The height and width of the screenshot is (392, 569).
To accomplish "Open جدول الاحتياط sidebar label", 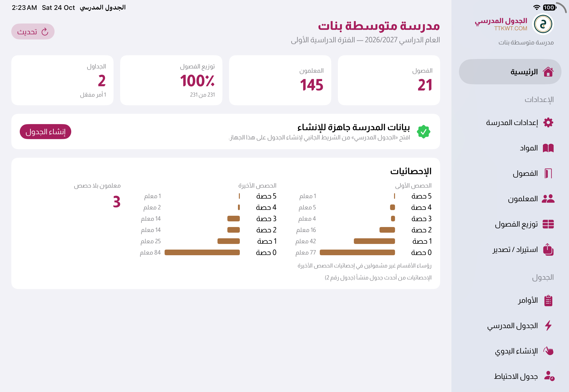I will (516, 376).
